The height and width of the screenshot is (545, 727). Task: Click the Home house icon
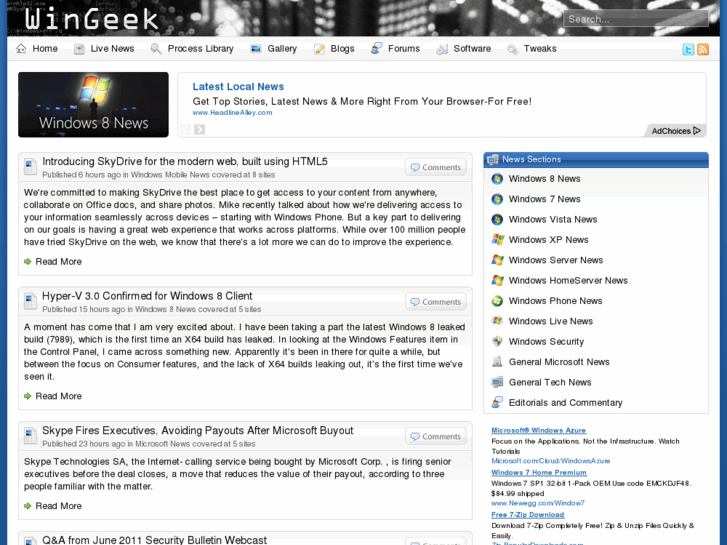[x=21, y=48]
